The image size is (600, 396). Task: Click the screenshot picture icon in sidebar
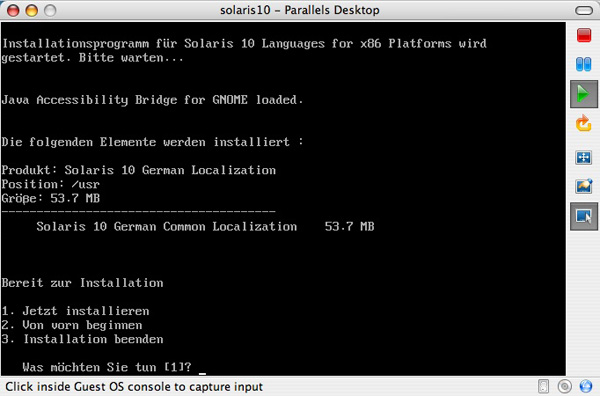[584, 186]
